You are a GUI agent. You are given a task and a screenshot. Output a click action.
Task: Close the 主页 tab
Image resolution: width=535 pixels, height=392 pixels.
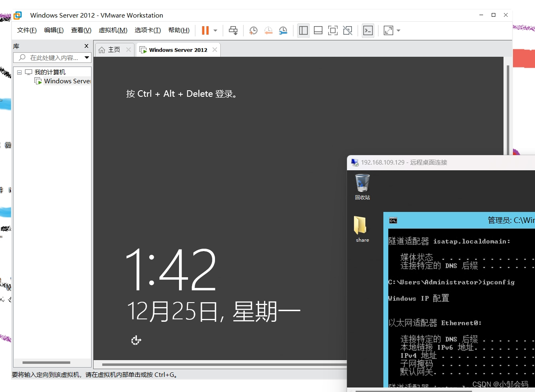tap(128, 49)
